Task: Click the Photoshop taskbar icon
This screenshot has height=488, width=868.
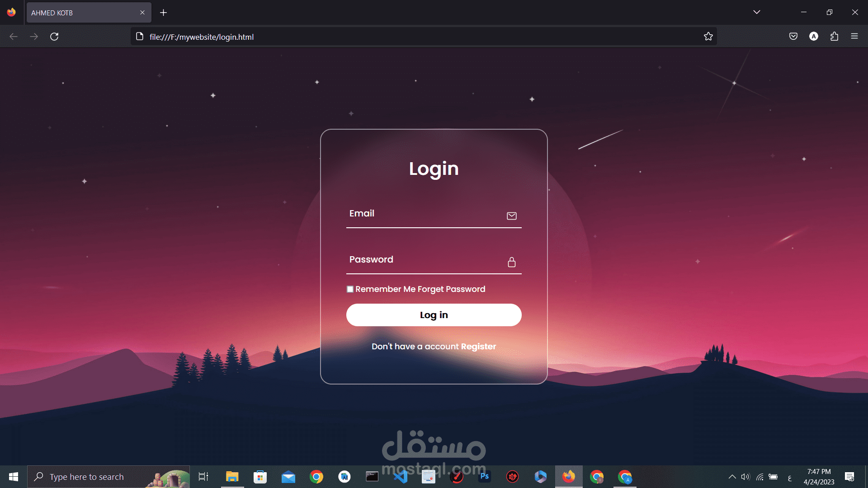Action: [484, 476]
